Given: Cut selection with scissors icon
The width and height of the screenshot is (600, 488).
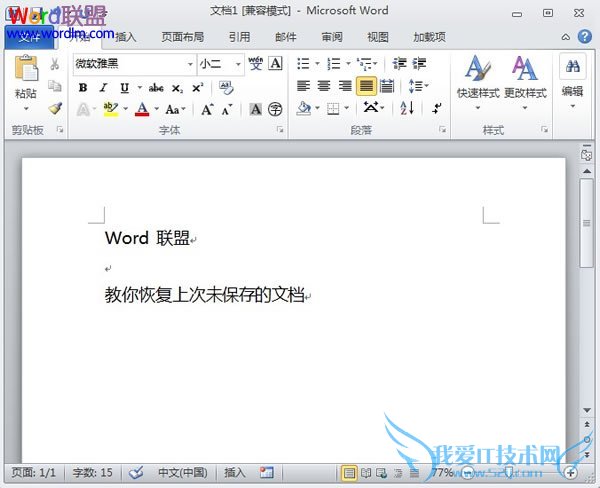Looking at the screenshot, I should pos(55,64).
